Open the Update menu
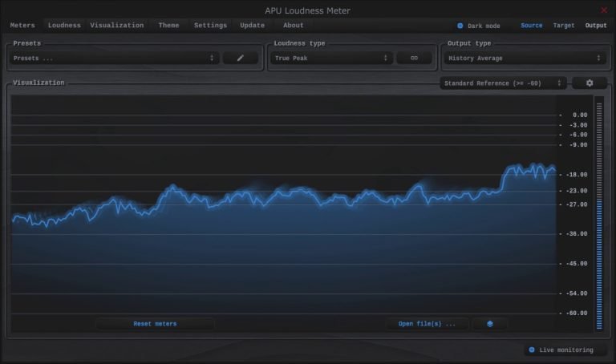This screenshot has height=364, width=616. (252, 25)
